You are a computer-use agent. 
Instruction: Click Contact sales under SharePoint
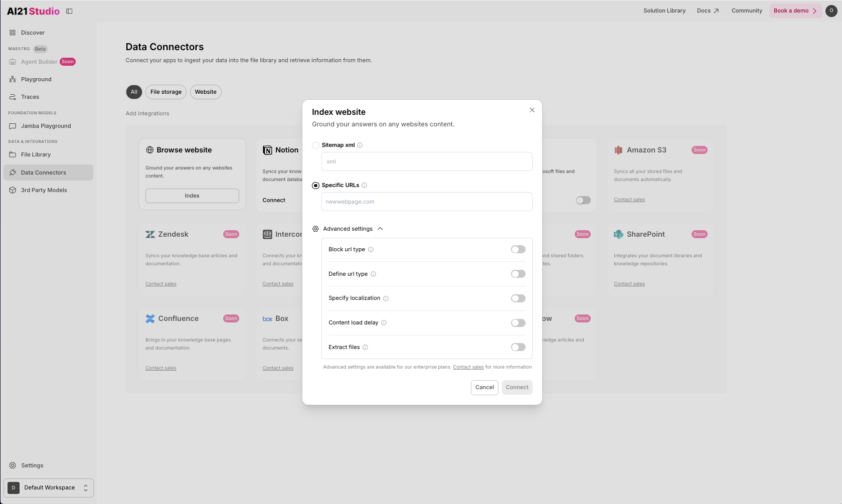coord(629,284)
